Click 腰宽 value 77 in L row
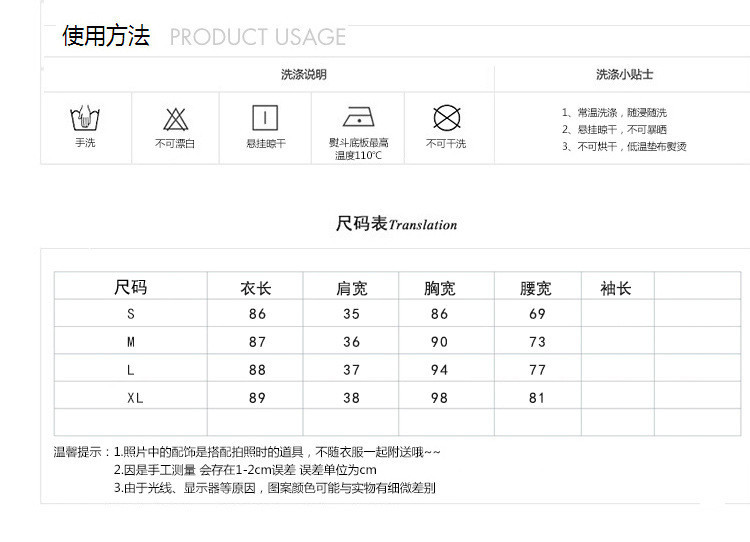 [x=538, y=370]
